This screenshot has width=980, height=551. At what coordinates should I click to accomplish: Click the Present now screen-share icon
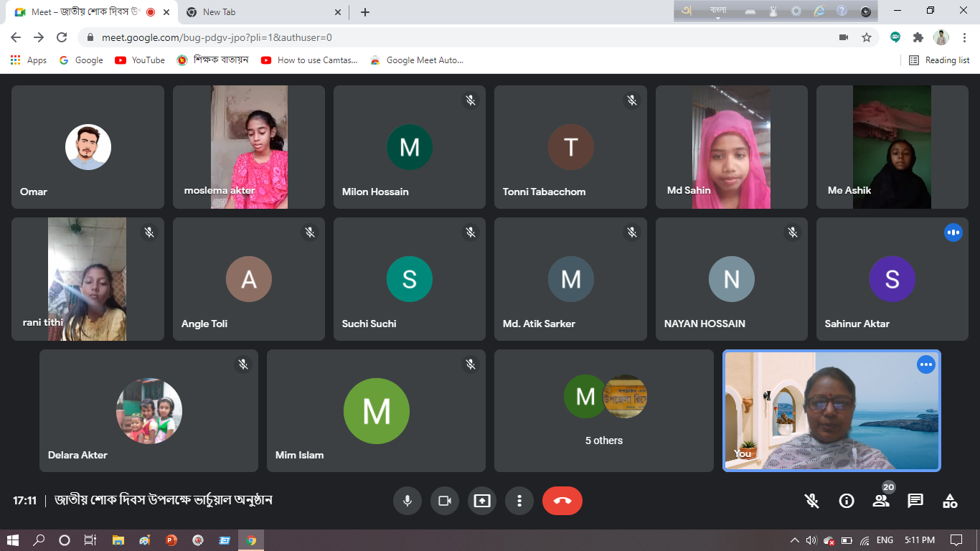(x=482, y=501)
